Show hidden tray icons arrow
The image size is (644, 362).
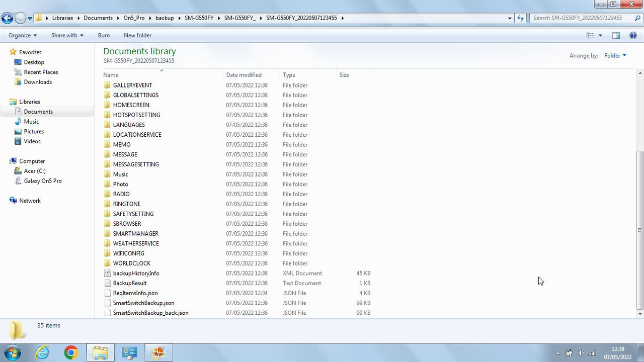(557, 353)
